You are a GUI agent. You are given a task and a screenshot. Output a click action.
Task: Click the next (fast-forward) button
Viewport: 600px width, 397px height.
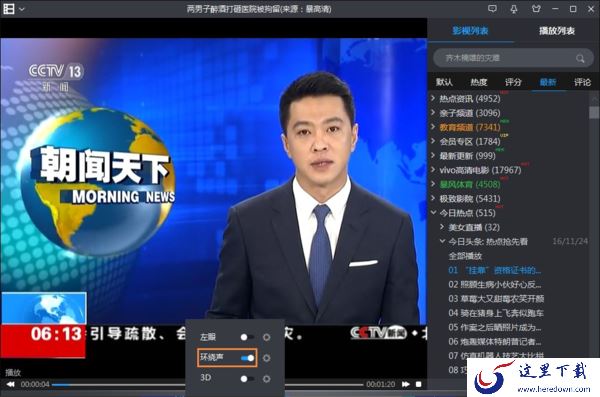tap(406, 384)
